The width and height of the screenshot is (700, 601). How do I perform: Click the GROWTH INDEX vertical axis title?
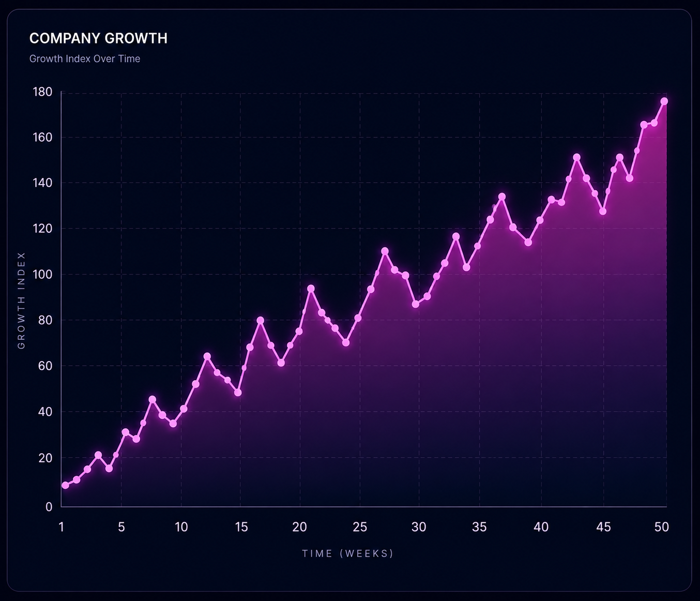point(21,300)
